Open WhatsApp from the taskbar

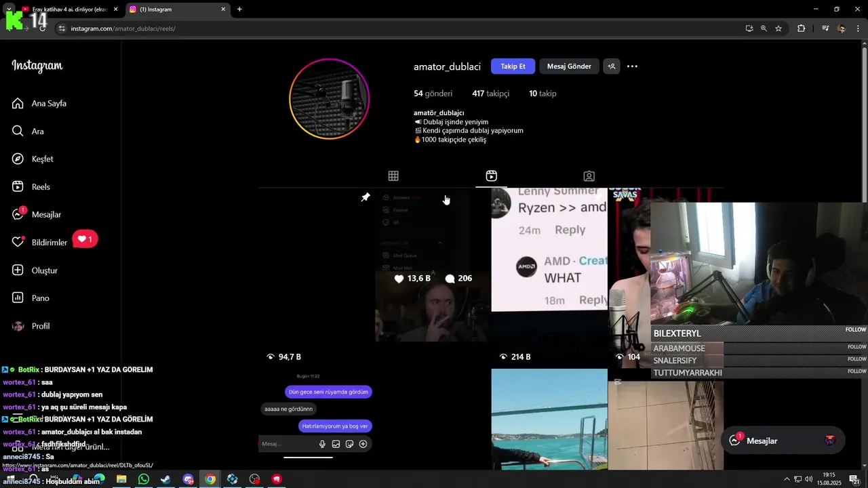click(144, 479)
